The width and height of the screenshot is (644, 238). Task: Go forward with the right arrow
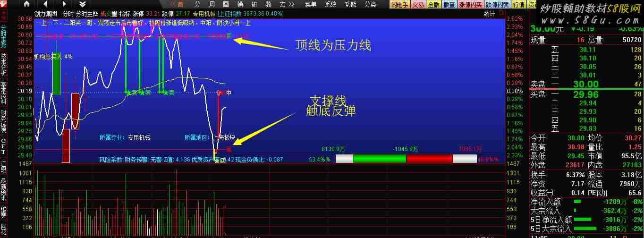tap(64, 4)
